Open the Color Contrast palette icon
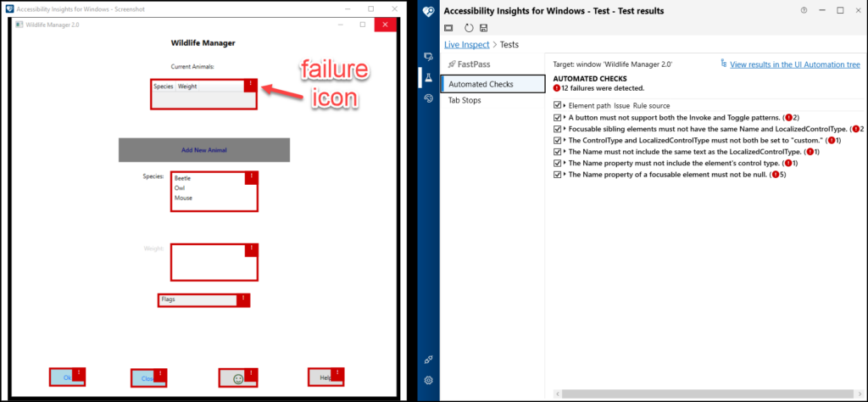The height and width of the screenshot is (402, 868). pyautogui.click(x=429, y=98)
